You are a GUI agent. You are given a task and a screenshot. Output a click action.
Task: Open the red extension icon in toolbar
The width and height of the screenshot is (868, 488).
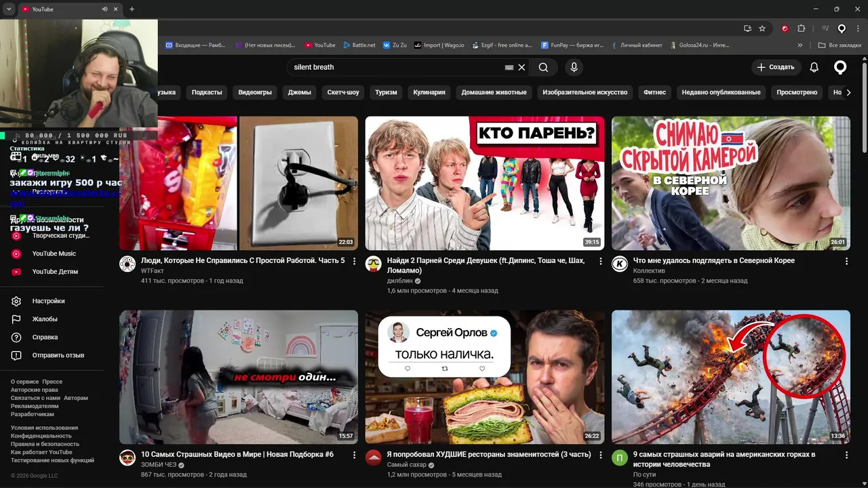(x=785, y=28)
